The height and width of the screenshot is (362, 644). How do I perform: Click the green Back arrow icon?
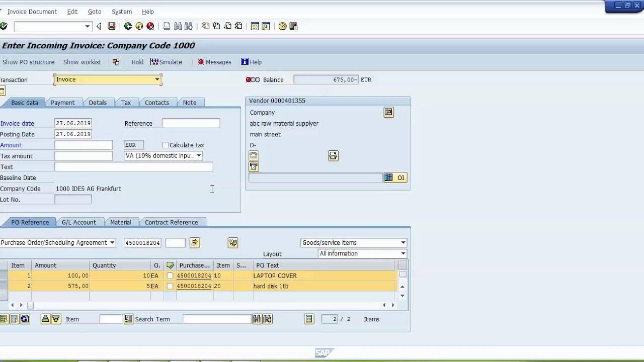(x=128, y=26)
